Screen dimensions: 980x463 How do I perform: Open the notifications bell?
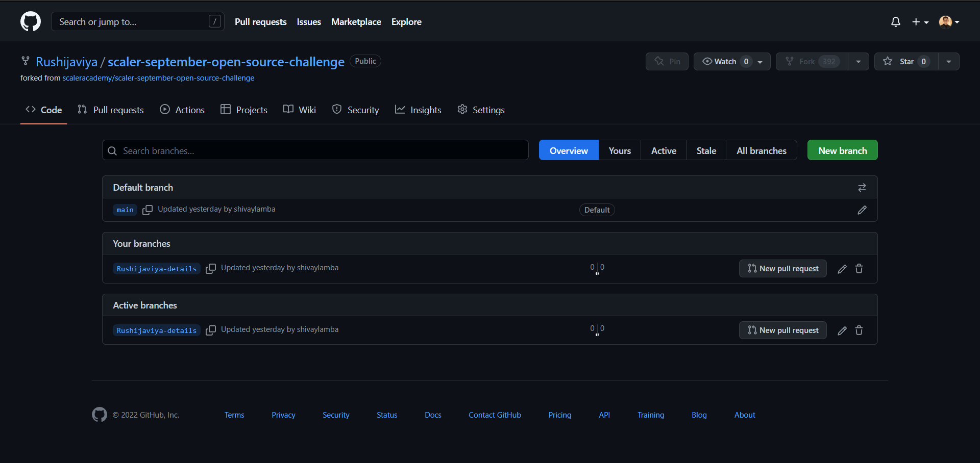point(896,21)
